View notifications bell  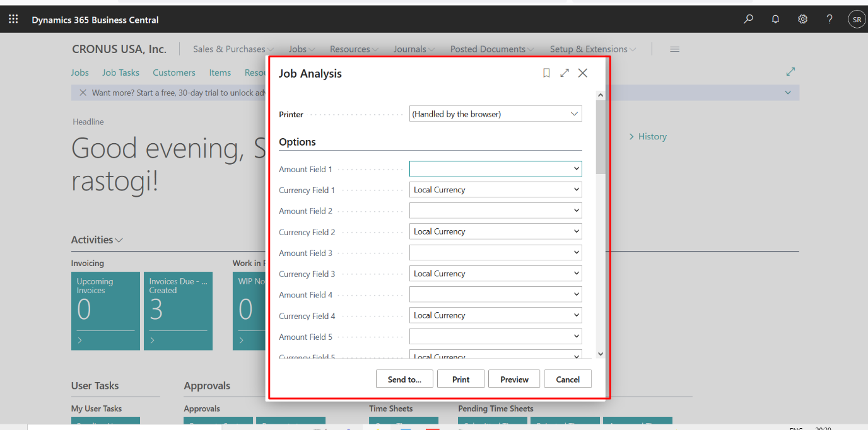pyautogui.click(x=775, y=19)
